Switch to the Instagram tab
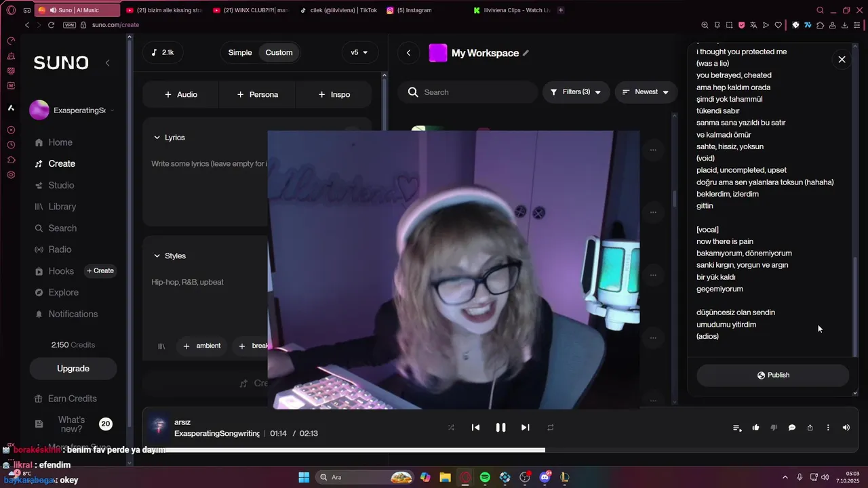 pyautogui.click(x=425, y=10)
